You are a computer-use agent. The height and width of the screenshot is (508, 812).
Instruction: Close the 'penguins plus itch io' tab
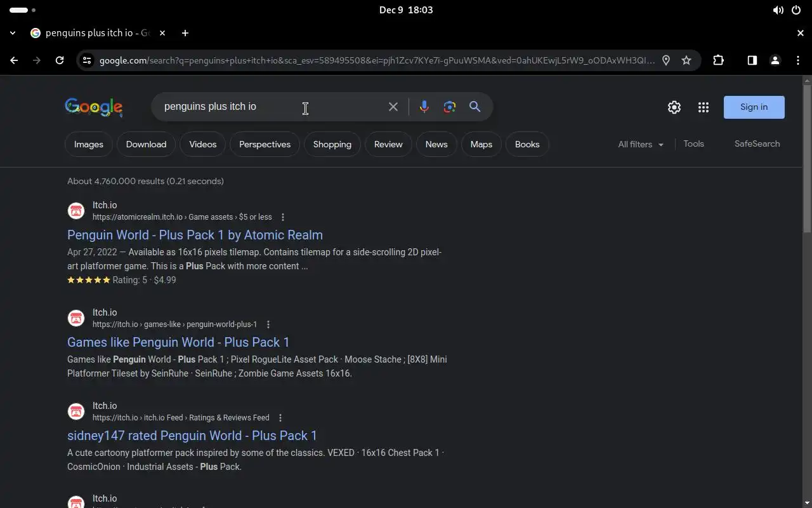click(162, 33)
